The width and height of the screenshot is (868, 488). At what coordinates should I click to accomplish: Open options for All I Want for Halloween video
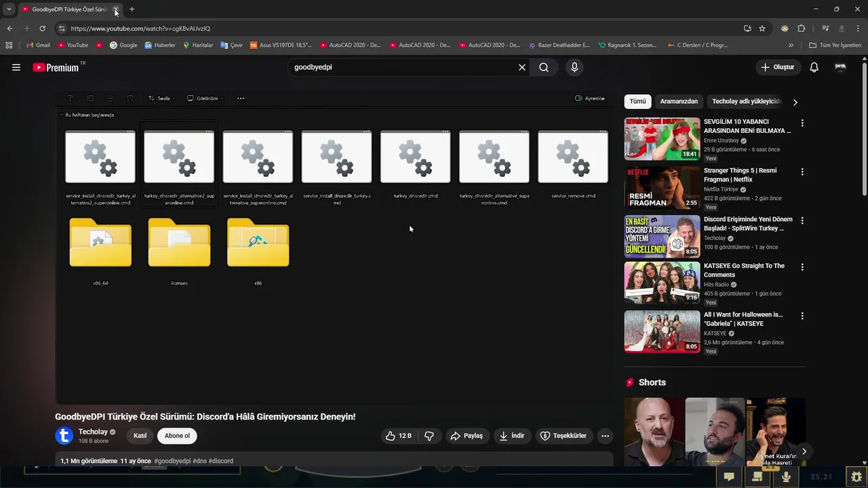point(802,316)
